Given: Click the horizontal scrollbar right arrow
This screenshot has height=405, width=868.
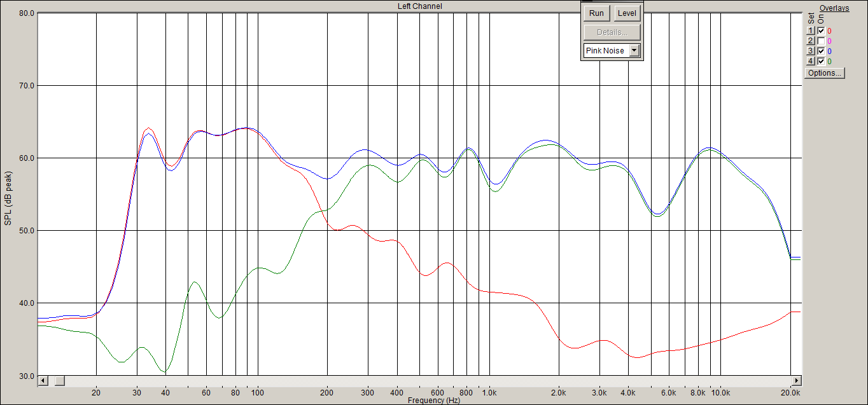Looking at the screenshot, I should point(796,381).
